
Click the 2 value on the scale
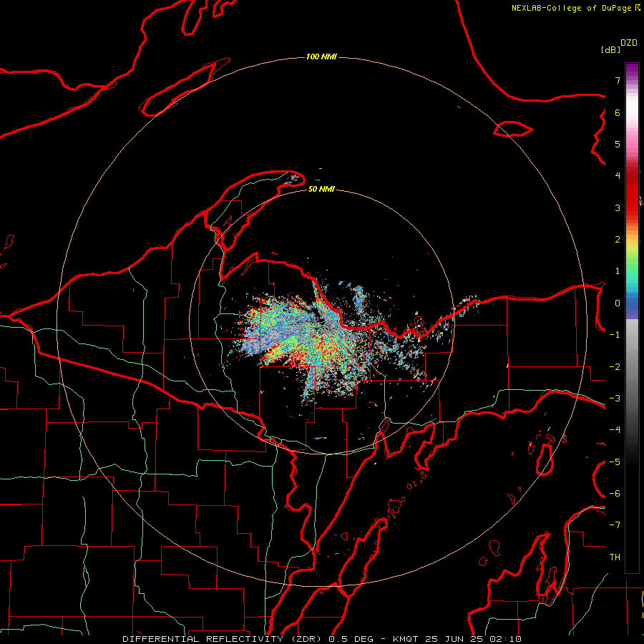pos(618,240)
